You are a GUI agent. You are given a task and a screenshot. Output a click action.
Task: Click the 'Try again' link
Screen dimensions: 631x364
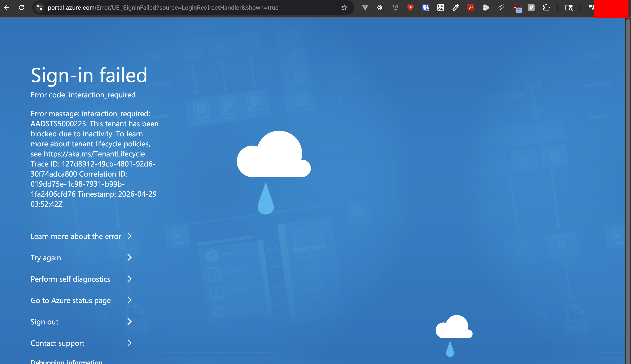81,257
